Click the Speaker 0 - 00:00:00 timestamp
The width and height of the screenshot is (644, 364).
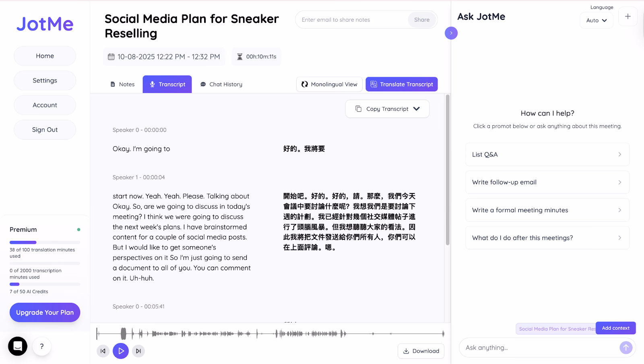(x=140, y=130)
